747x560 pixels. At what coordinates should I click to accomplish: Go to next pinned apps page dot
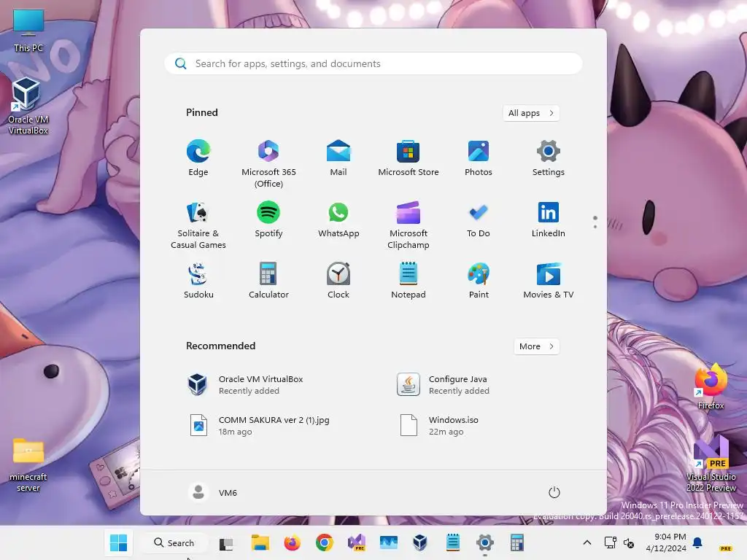(595, 227)
